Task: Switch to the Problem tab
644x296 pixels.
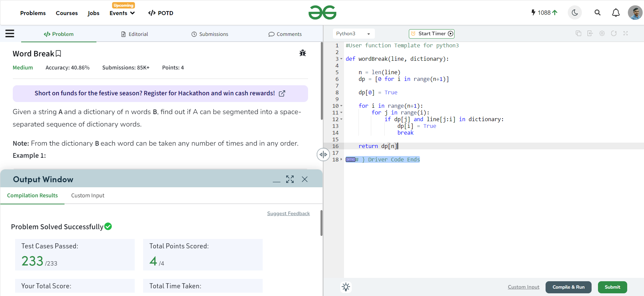Action: (x=59, y=34)
